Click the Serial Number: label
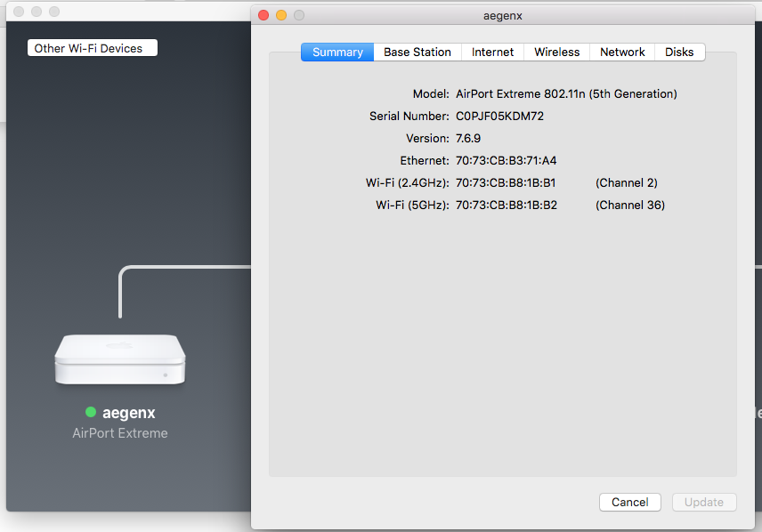This screenshot has width=762, height=532. 409,117
